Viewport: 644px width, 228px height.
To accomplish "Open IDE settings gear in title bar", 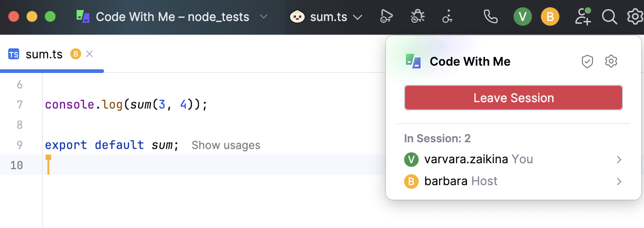I will pyautogui.click(x=634, y=17).
